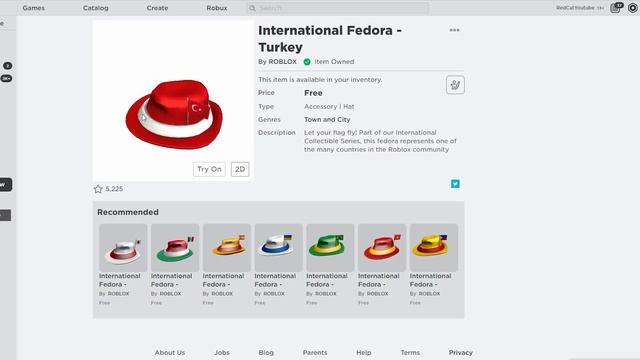
Task: Open the blue-white recommended fedora thumbnail
Action: tap(278, 248)
